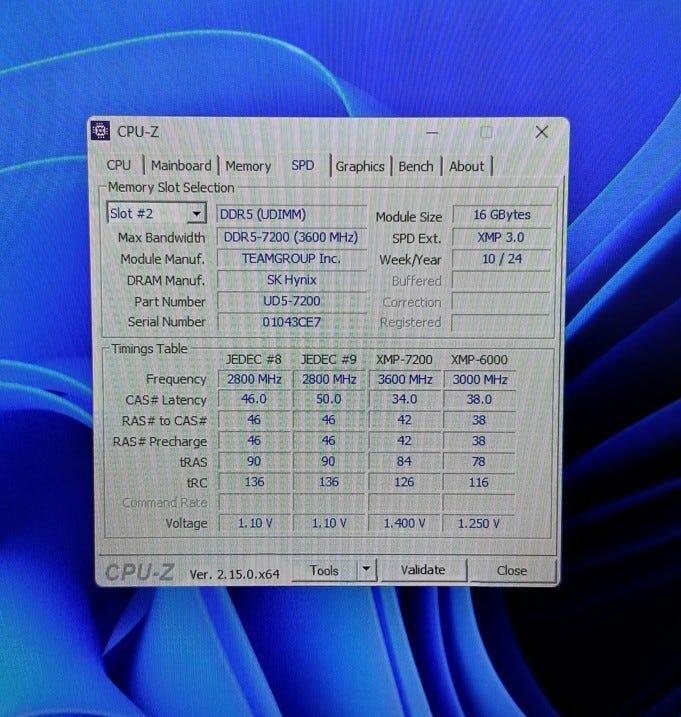Click the JEDEC #8 column header

coord(254,359)
